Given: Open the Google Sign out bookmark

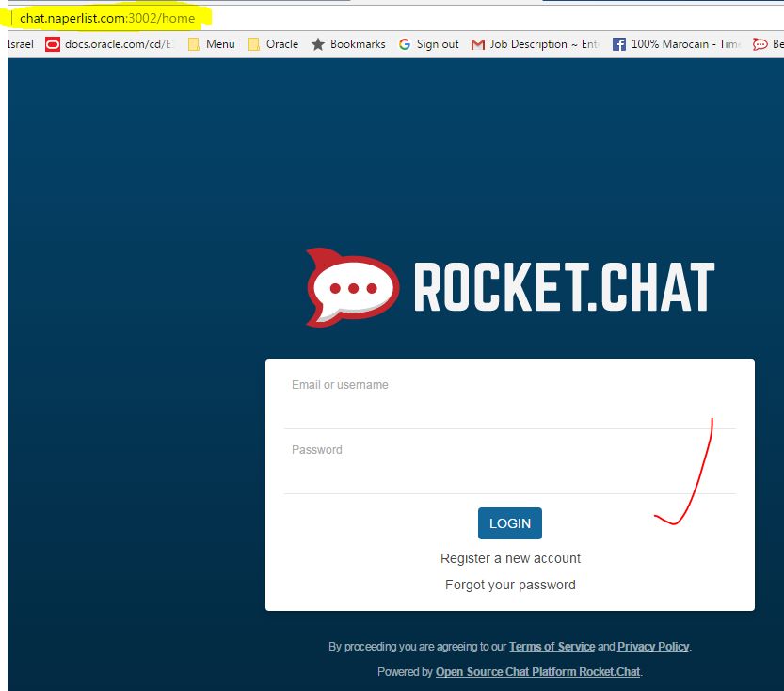Looking at the screenshot, I should coord(428,44).
